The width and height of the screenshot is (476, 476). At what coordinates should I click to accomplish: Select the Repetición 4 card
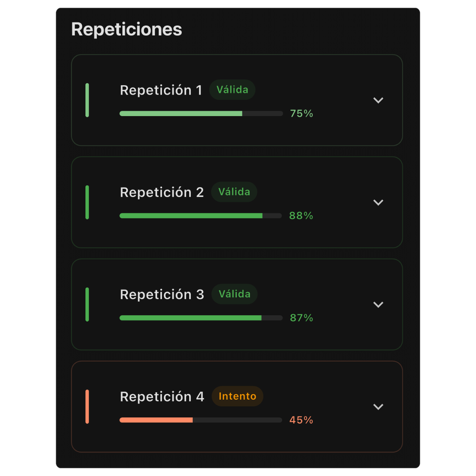[237, 406]
